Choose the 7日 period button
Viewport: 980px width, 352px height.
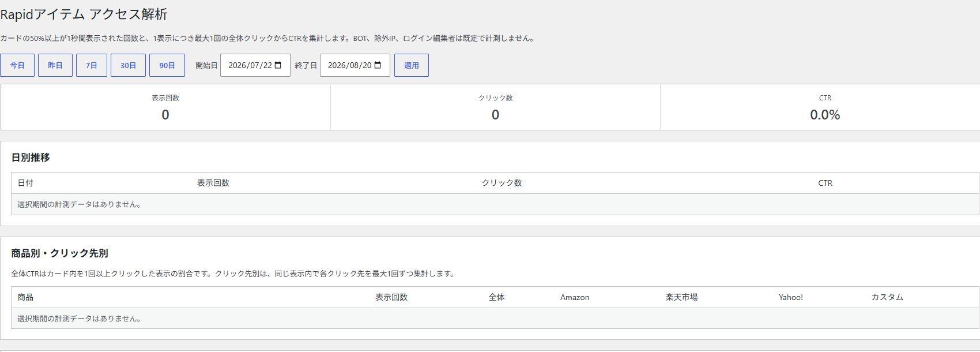[x=92, y=65]
